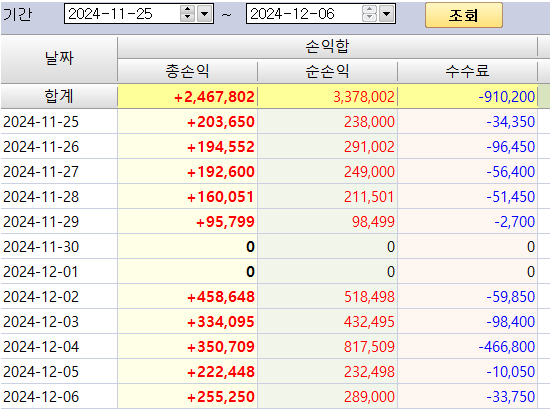Click the 518,498 cell
This screenshot has width=550, height=415.
point(327,296)
